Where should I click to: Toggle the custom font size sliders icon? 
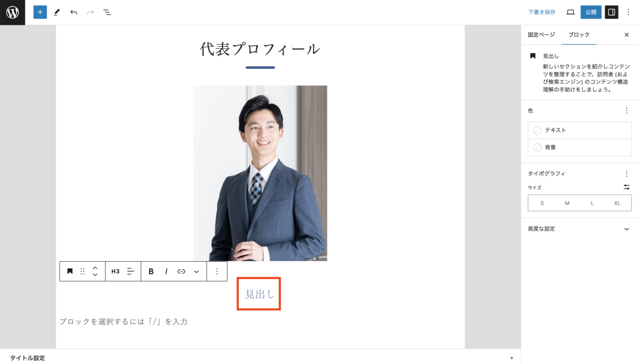[x=627, y=187]
